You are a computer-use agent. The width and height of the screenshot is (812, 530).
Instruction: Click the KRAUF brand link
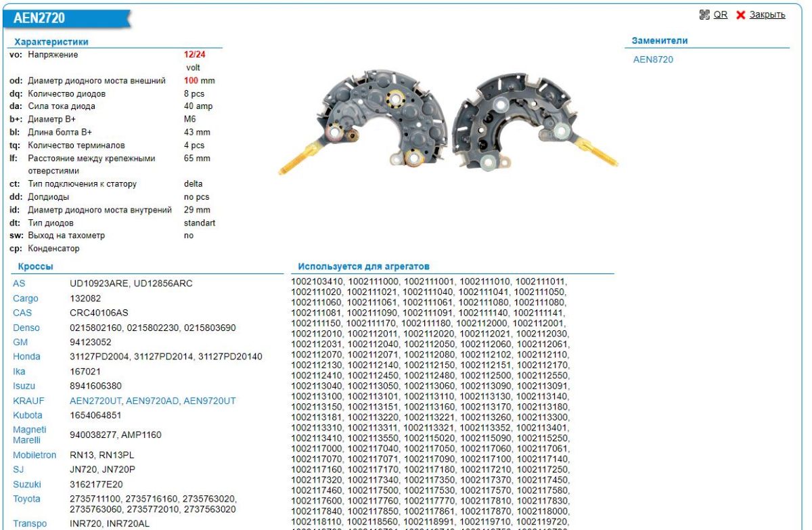(28, 401)
